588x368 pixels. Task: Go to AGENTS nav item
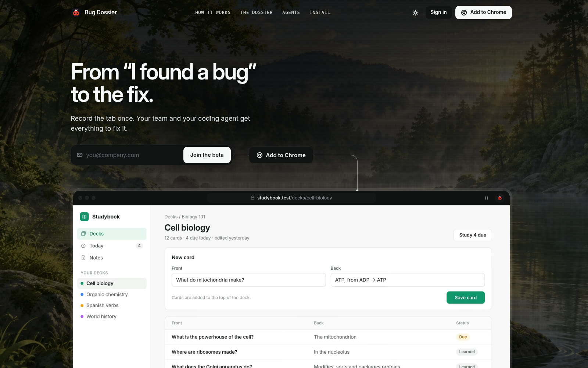tap(291, 13)
